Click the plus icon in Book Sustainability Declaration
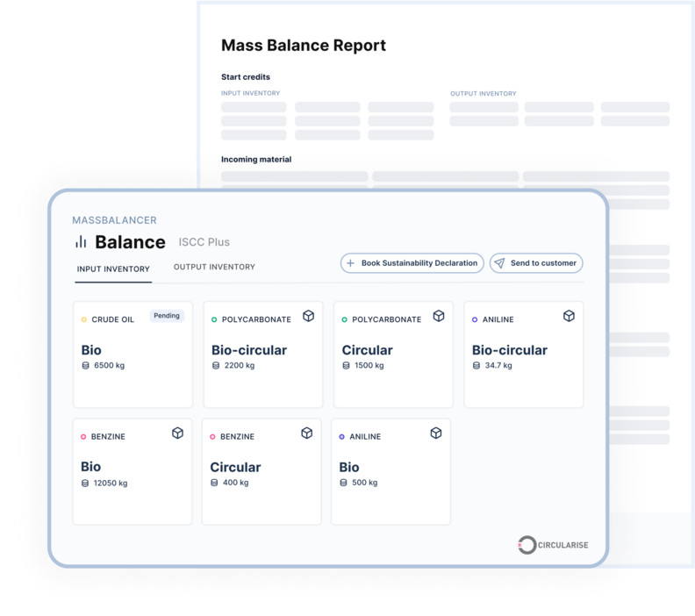 point(350,263)
